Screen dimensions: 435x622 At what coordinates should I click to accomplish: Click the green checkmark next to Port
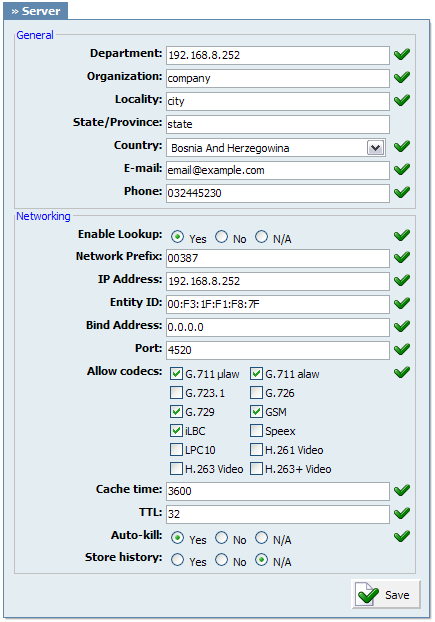(402, 349)
